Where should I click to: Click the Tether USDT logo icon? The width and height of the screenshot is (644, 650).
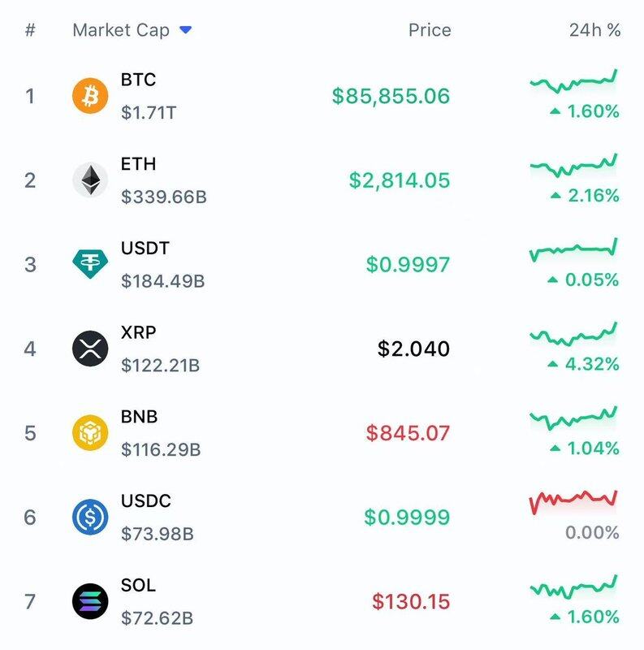(89, 264)
